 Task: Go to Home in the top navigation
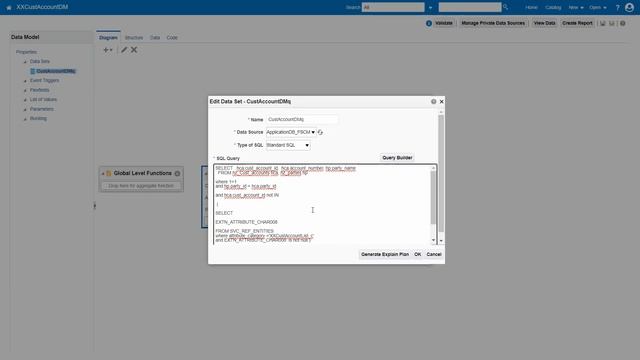[531, 7]
